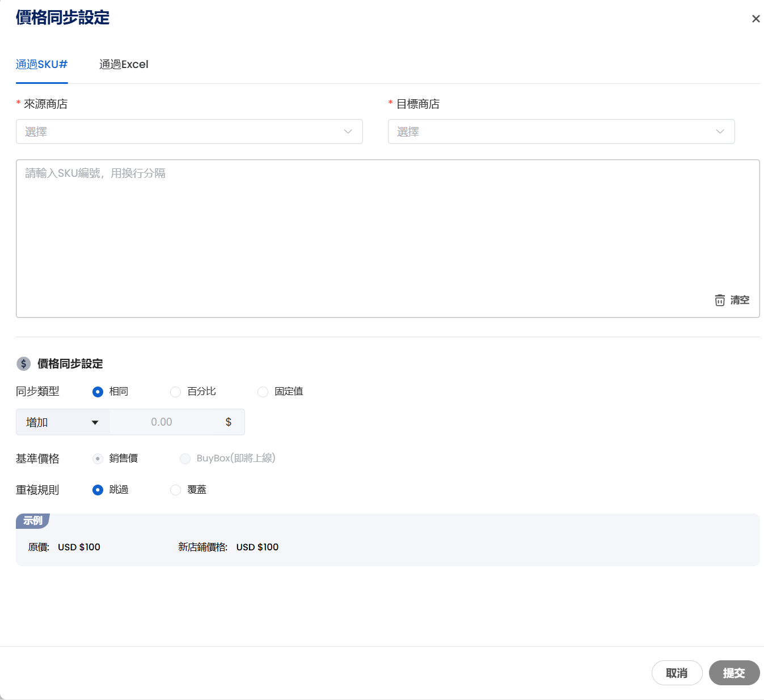
Task: Click the dollar icon beside 價格同步設定 heading
Action: pos(23,363)
